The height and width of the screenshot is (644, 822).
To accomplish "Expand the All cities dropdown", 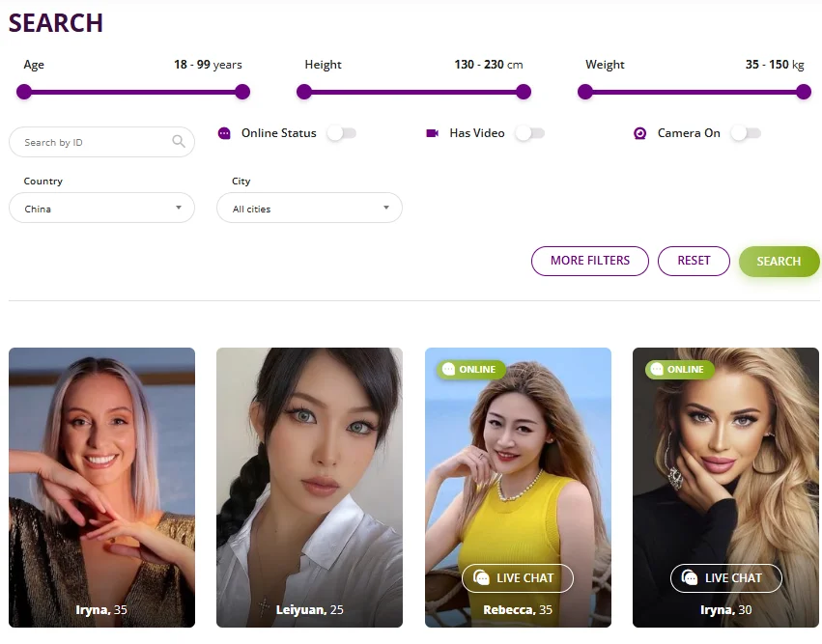I will (309, 208).
